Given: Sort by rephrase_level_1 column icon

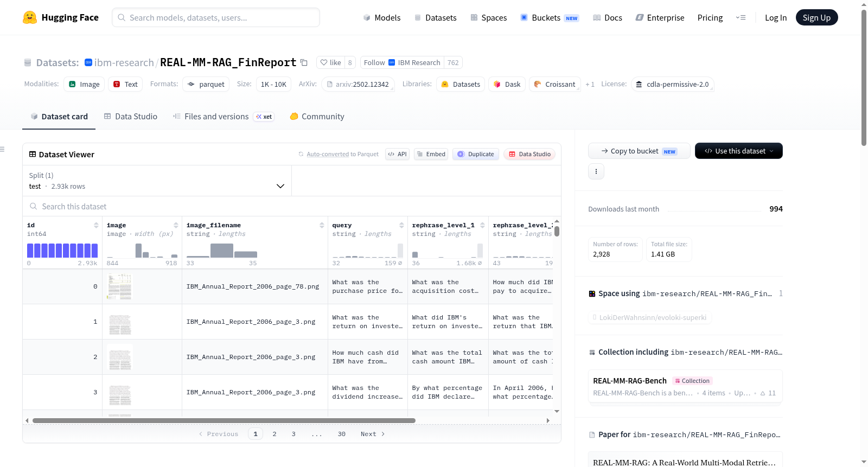Looking at the screenshot, I should pyautogui.click(x=482, y=225).
